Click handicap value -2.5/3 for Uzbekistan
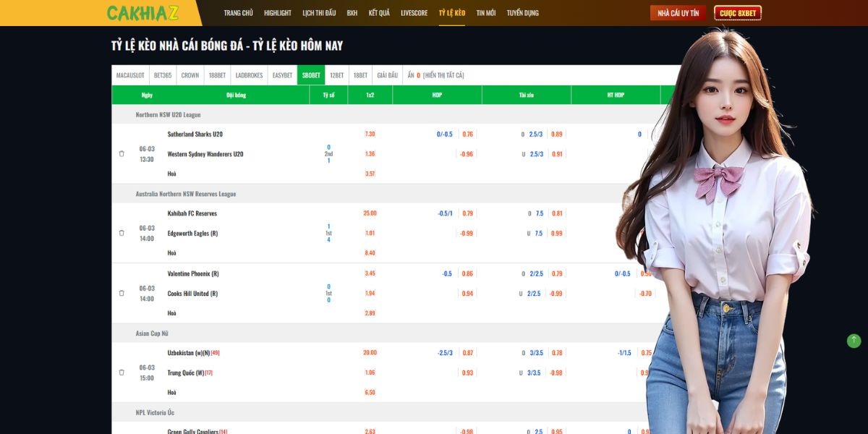 pyautogui.click(x=446, y=353)
